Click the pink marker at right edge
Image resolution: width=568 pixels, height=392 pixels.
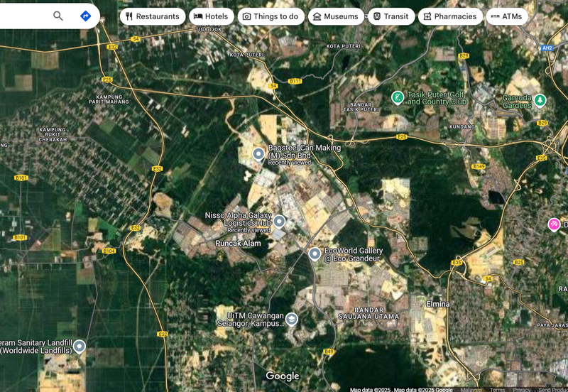pos(554,224)
